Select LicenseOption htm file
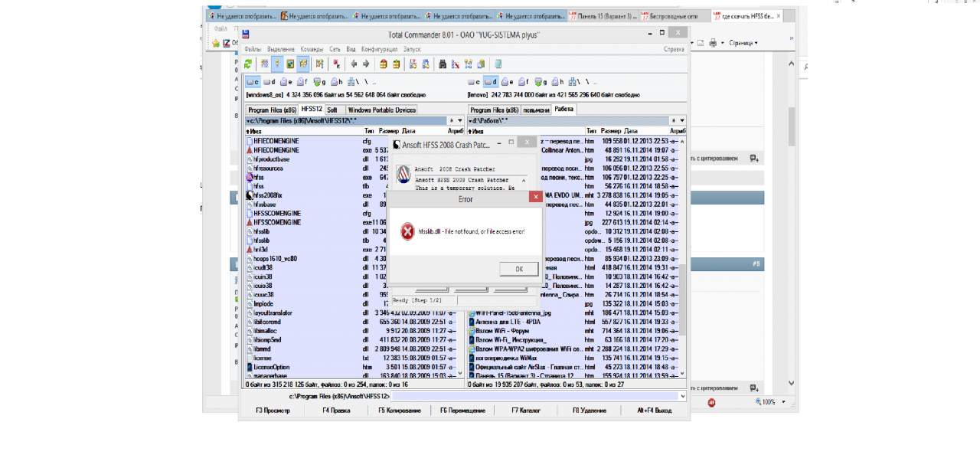This screenshot has width=980, height=468. (351, 367)
